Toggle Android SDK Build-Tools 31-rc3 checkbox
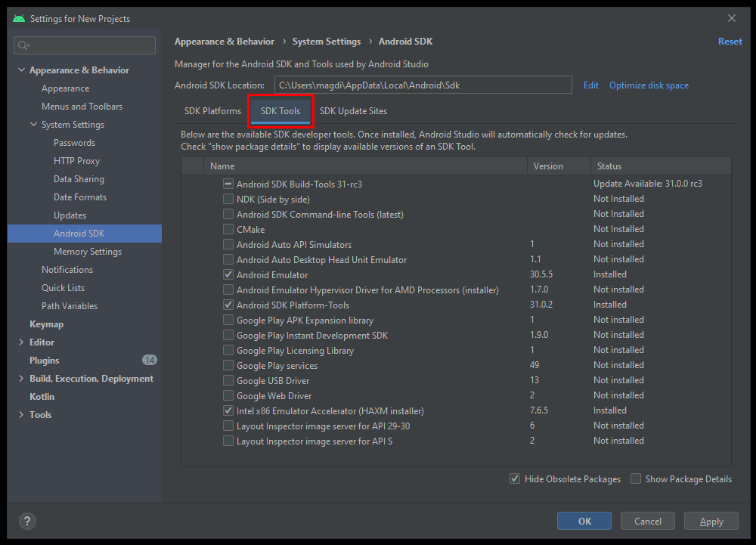756x545 pixels. [228, 184]
